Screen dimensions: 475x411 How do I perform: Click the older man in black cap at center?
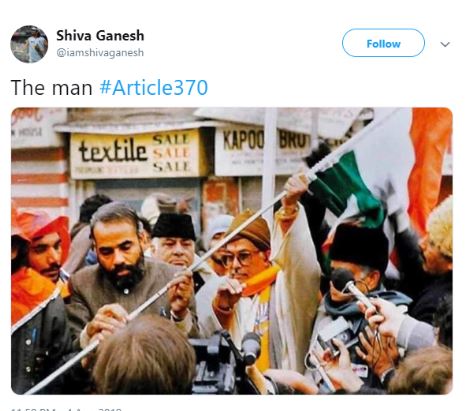tap(174, 242)
